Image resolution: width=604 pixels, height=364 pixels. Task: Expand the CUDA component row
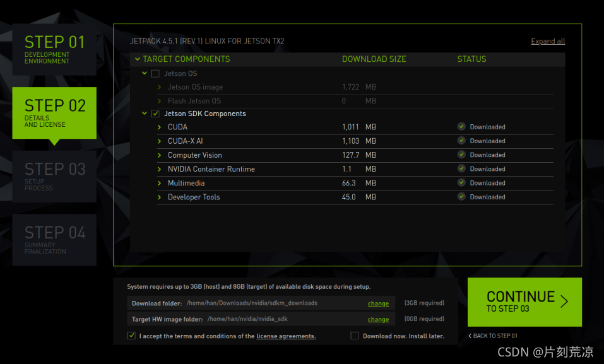click(159, 127)
